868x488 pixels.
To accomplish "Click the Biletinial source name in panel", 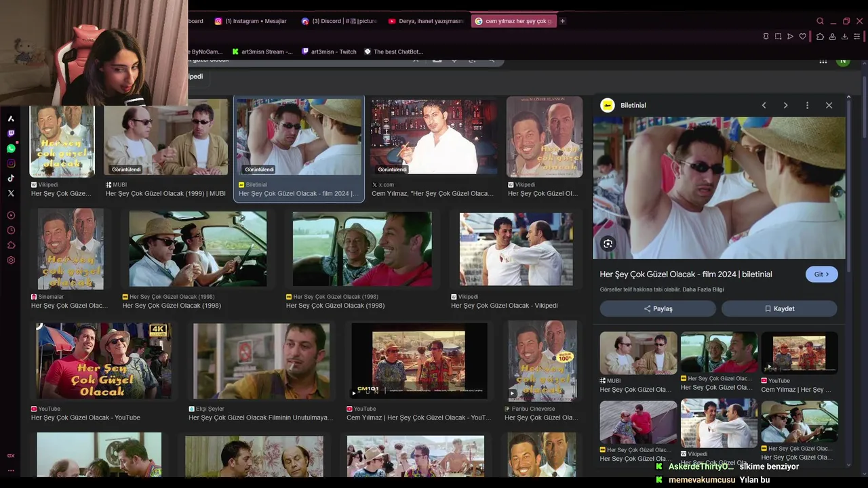I will click(x=633, y=105).
